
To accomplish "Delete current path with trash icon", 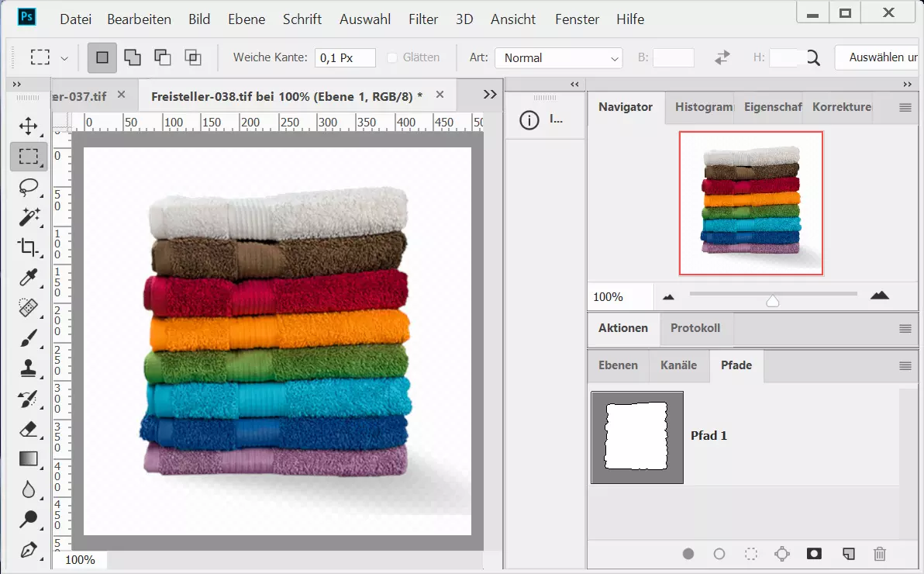I will [879, 554].
